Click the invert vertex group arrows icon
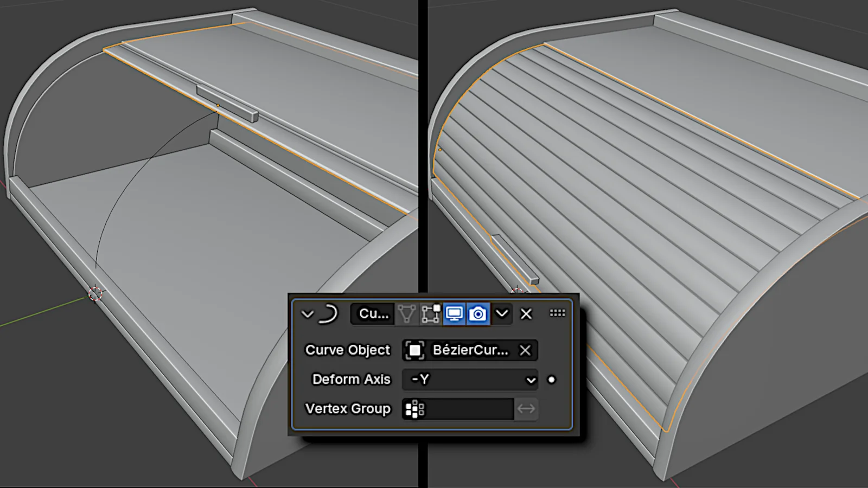 point(526,409)
